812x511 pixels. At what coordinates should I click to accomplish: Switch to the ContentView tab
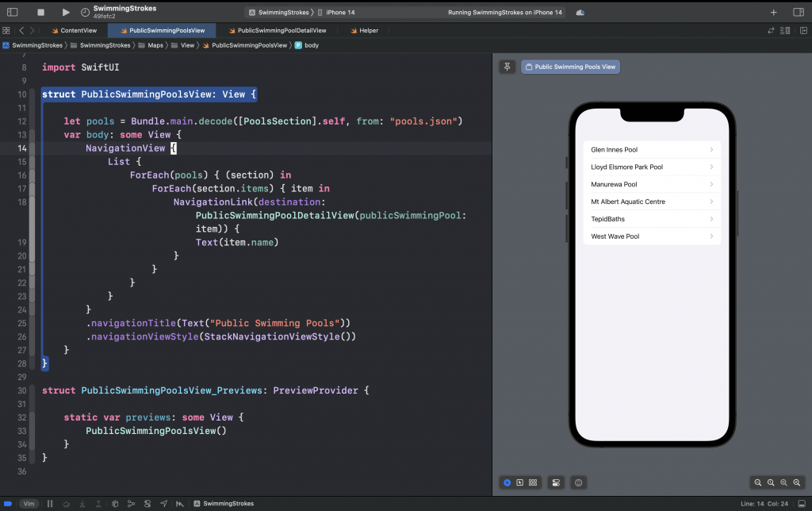(74, 31)
